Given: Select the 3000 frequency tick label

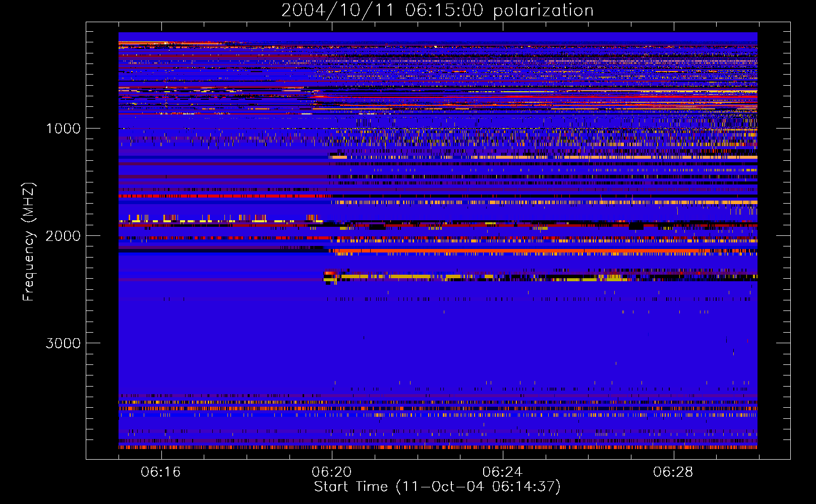Looking at the screenshot, I should (63, 343).
